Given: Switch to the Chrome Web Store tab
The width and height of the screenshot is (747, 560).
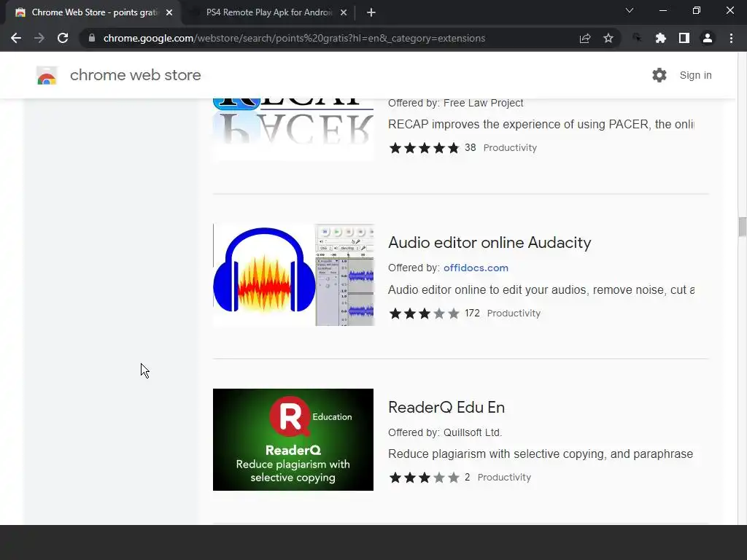Looking at the screenshot, I should [93, 12].
